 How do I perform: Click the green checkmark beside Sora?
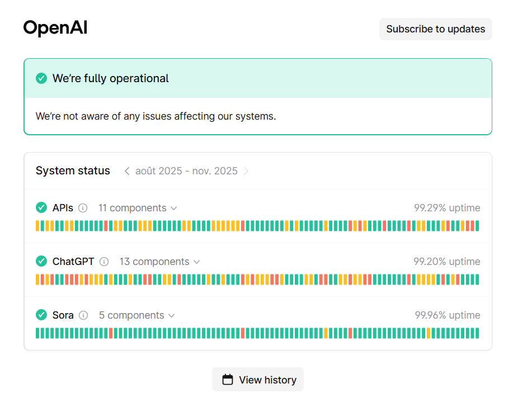41,315
